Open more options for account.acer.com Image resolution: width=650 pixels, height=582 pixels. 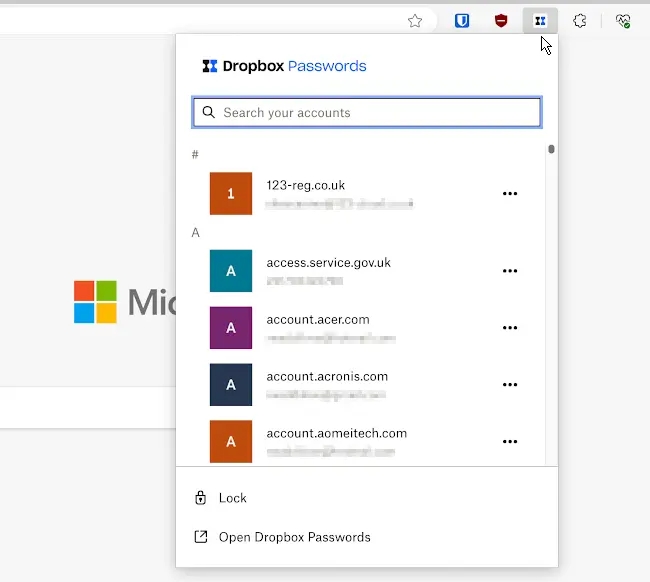(x=509, y=328)
